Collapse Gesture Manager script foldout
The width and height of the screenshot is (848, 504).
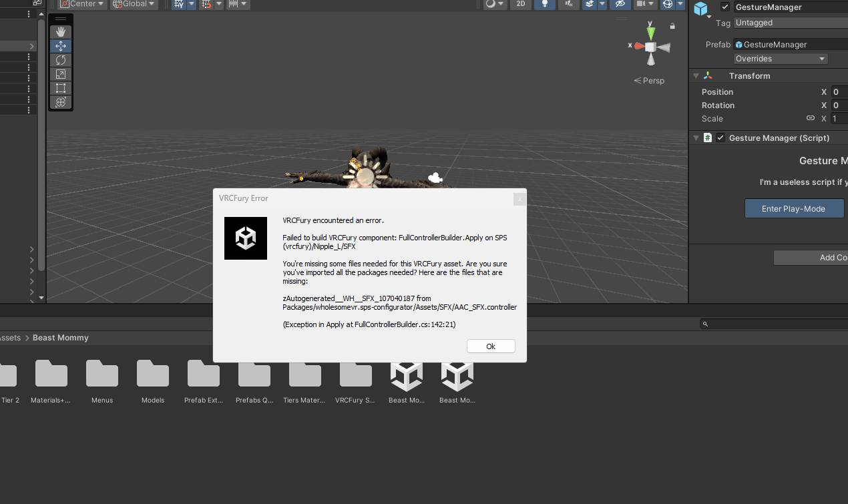coord(696,138)
